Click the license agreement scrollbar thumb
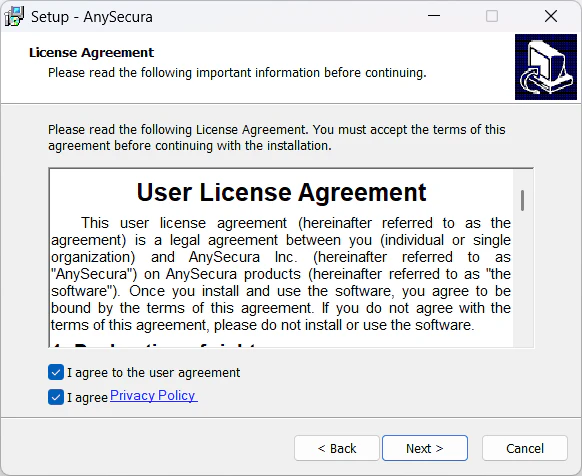This screenshot has width=582, height=476. pos(523,200)
